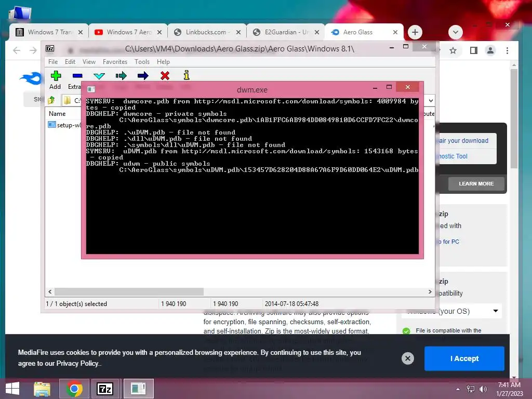Open the Chrome profile icon
The image size is (532, 399).
pyautogui.click(x=490, y=50)
